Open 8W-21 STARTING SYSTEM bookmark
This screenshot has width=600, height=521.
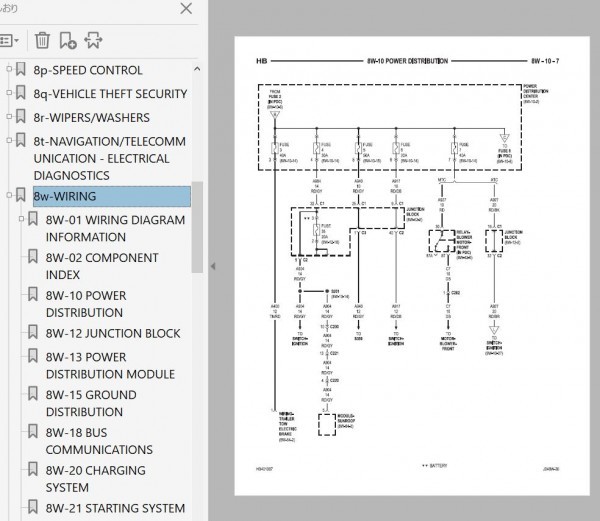click(115, 508)
